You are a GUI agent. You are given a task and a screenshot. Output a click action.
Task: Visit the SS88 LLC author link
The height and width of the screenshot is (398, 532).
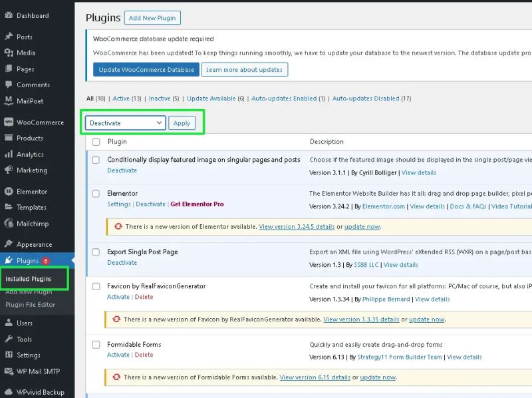point(366,265)
